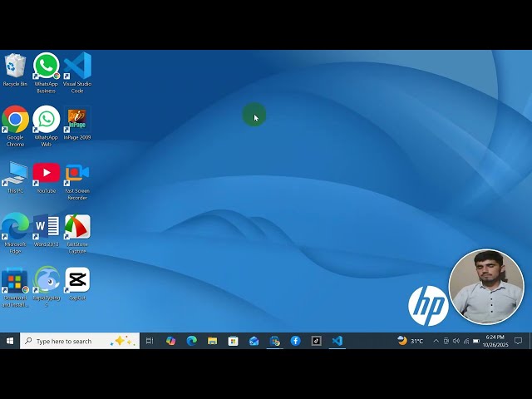This screenshot has width=532, height=399.
Task: Open the network settings tray icon
Action: [466, 341]
